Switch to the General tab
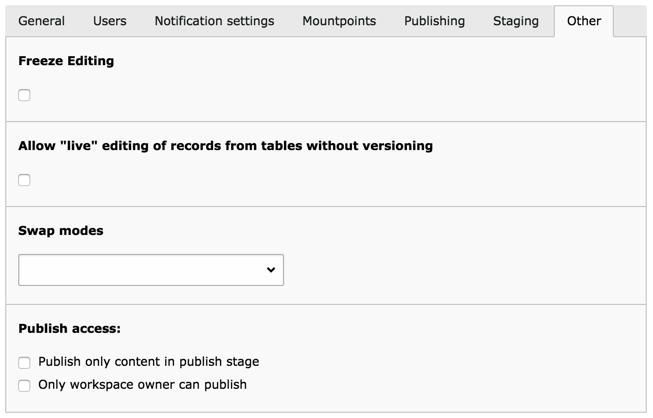 [x=42, y=21]
